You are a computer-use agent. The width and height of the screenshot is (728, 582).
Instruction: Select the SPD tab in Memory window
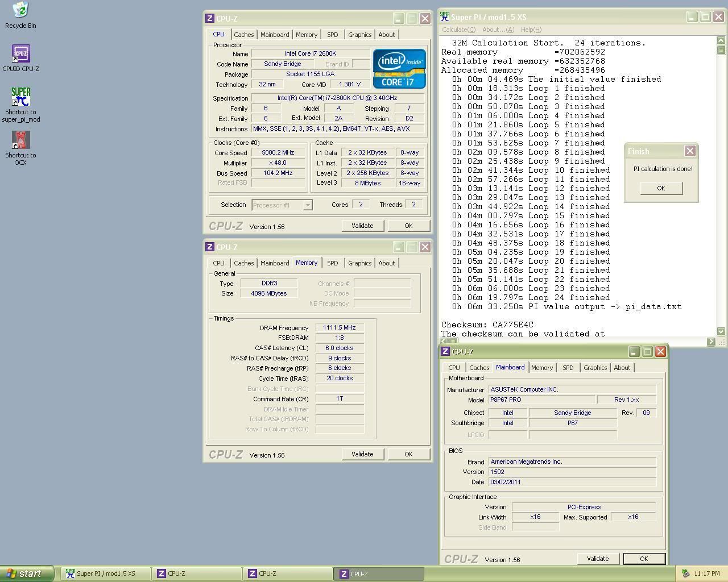point(332,263)
